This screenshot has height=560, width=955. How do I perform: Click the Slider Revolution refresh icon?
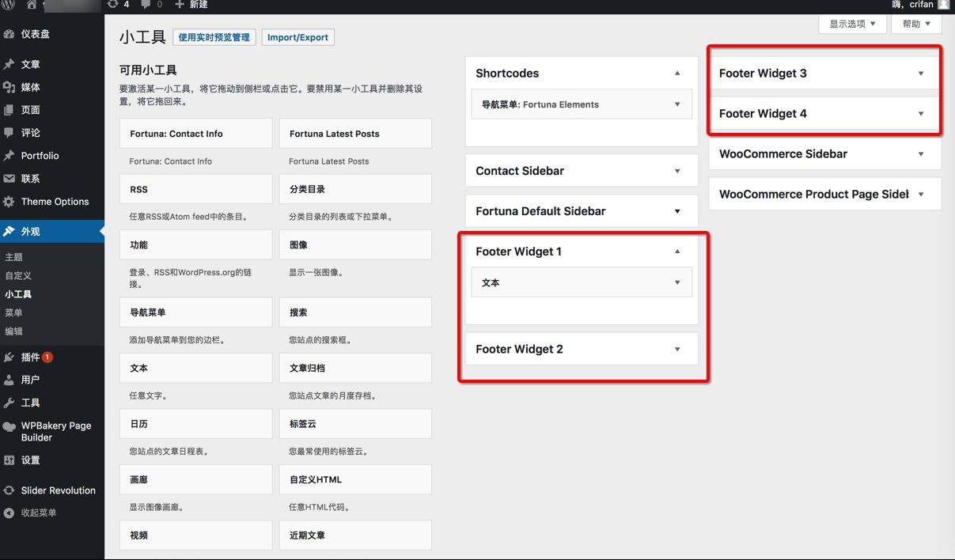[x=9, y=490]
